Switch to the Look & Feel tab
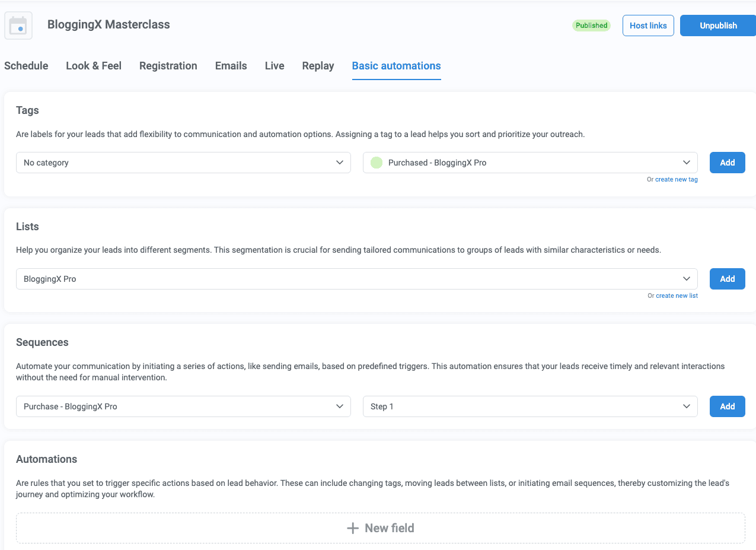Image resolution: width=756 pixels, height=550 pixels. click(94, 66)
